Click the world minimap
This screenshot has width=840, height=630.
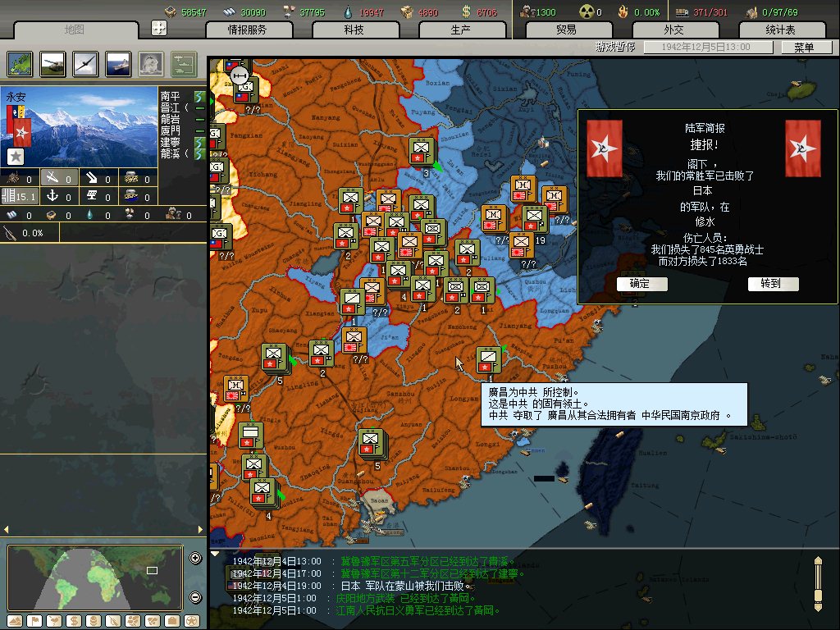pos(95,578)
